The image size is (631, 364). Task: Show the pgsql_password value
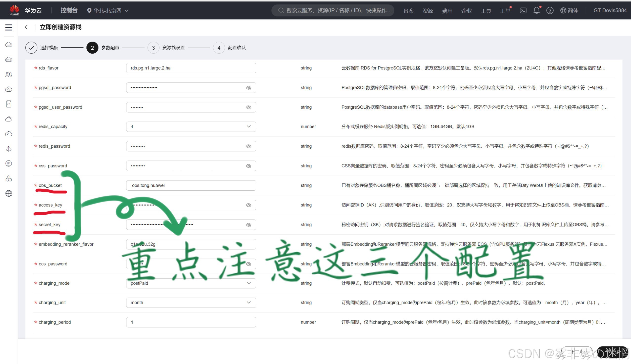pos(248,88)
